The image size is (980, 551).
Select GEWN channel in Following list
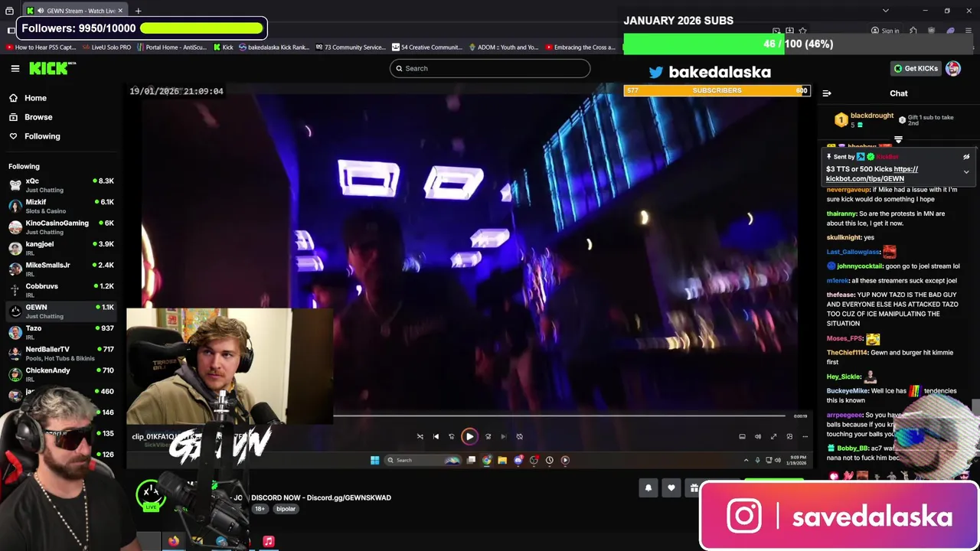pyautogui.click(x=60, y=311)
